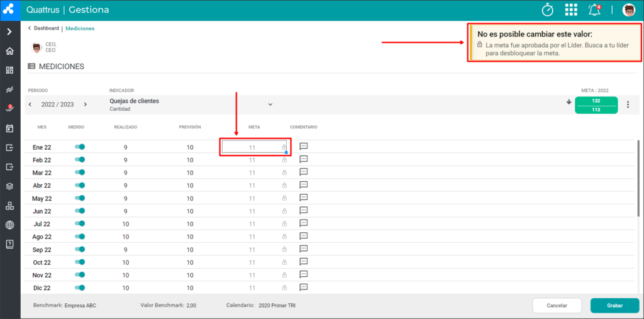Open the Home sidebar icon
Screen dimensions: 644x319
pos(10,51)
